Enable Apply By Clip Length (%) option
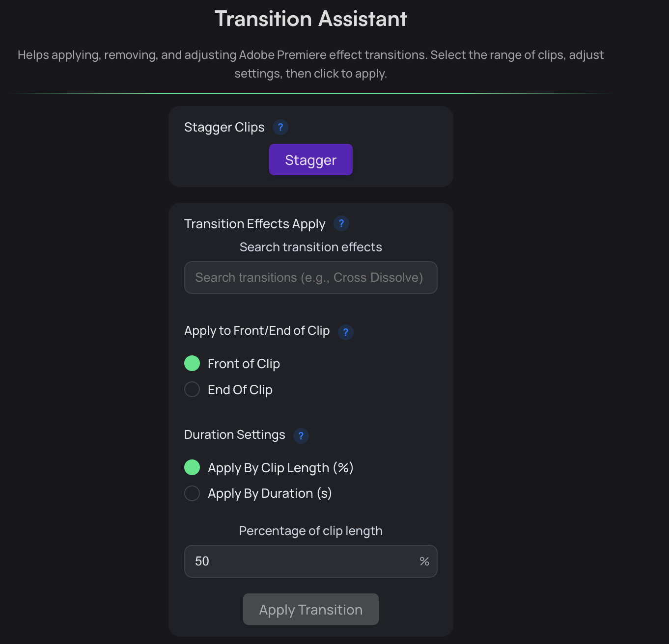669x644 pixels. tap(192, 467)
